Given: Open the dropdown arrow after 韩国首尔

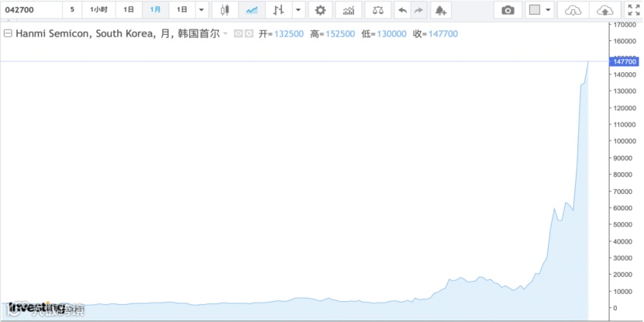Looking at the screenshot, I should [x=225, y=33].
